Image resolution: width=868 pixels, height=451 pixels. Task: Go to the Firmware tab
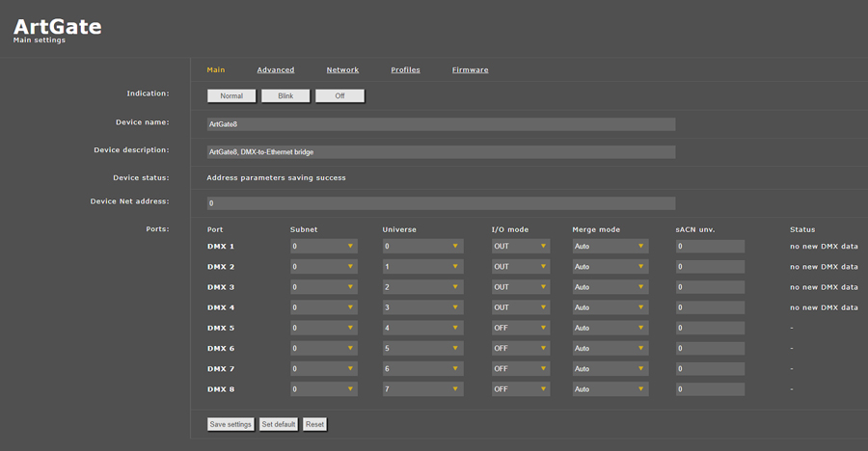click(x=470, y=69)
